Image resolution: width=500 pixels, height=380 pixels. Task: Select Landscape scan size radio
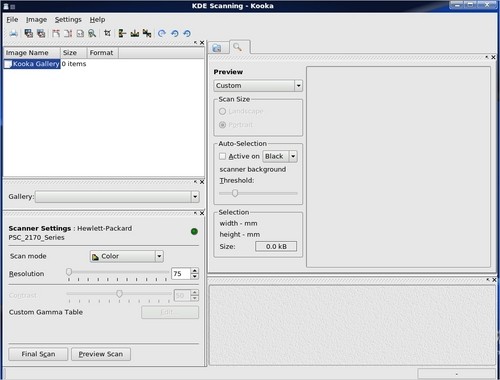222,111
